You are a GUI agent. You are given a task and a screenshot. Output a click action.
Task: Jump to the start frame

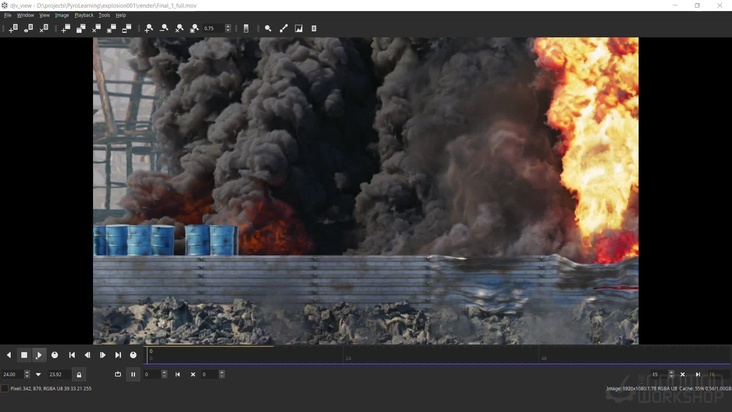coord(72,355)
